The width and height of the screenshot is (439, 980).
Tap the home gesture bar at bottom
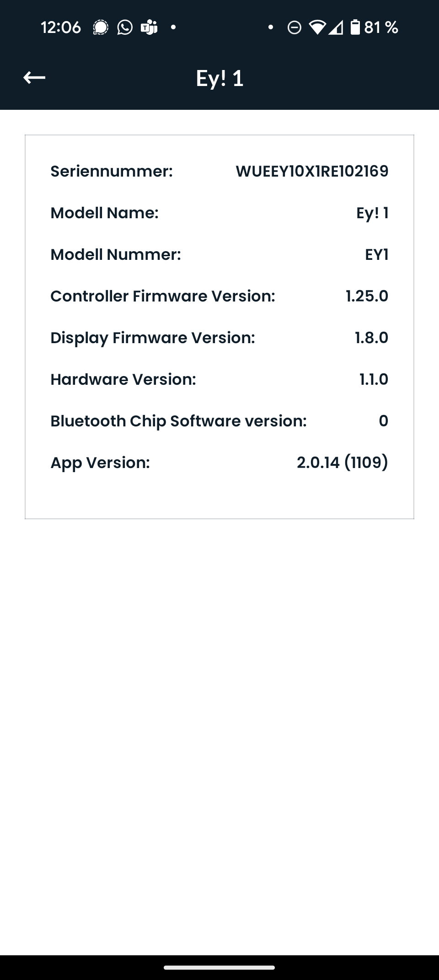[219, 968]
